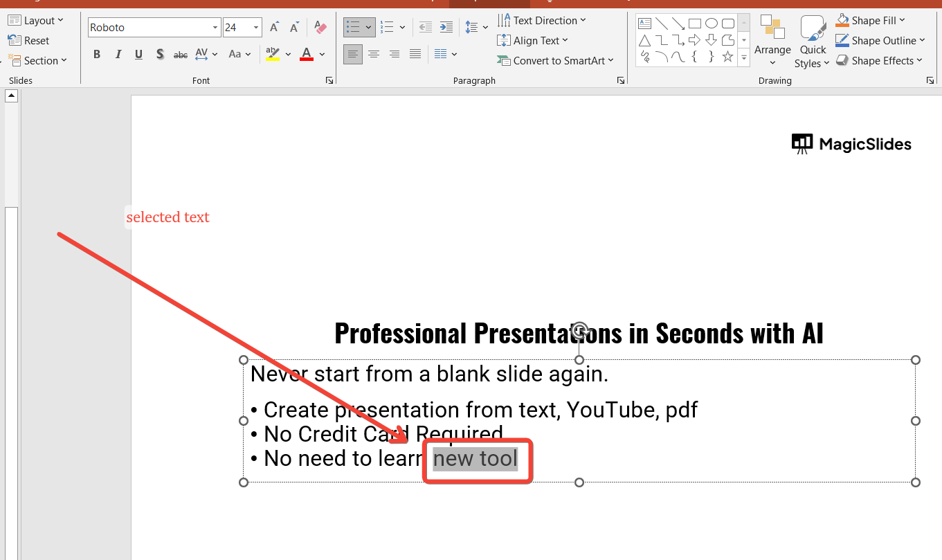This screenshot has width=942, height=560.
Task: Center align the paragraph
Action: tap(374, 54)
